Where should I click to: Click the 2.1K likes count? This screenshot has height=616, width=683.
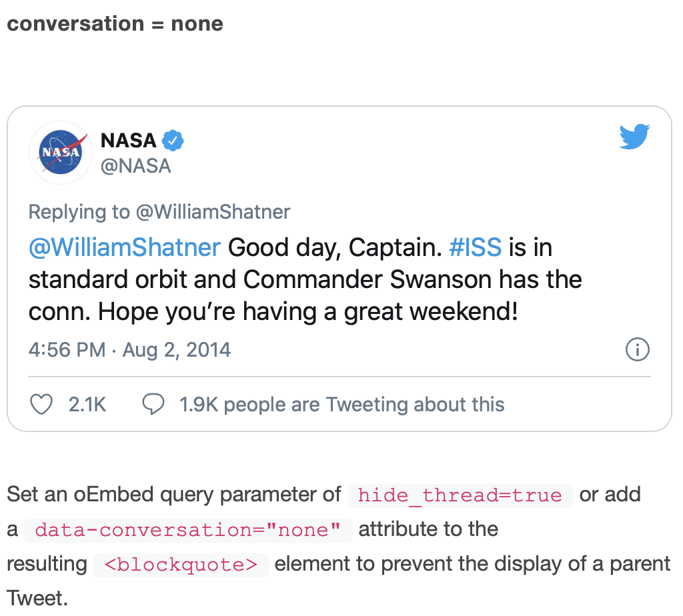(87, 405)
